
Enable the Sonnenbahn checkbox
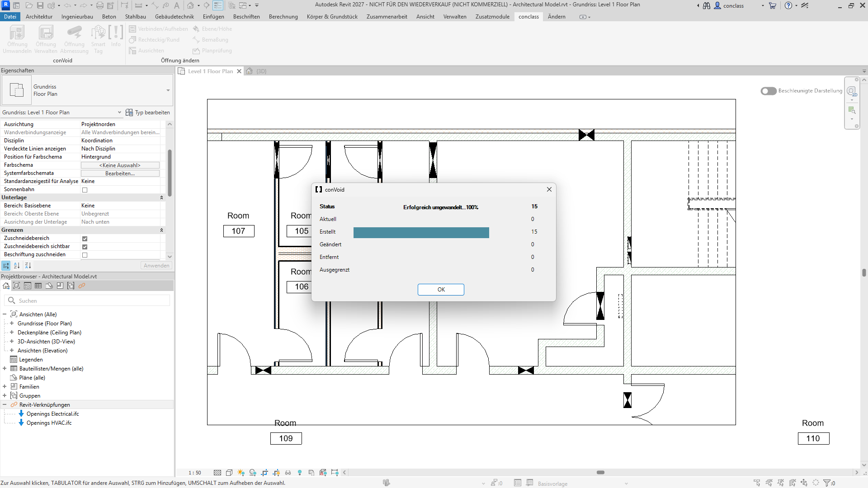[85, 190]
